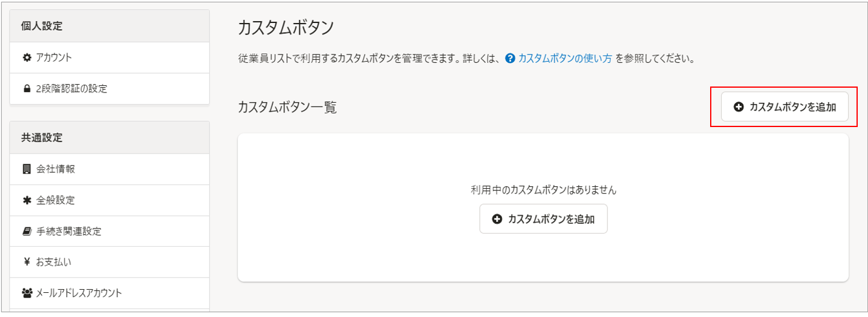Click the people icon for メールアドレスアカウント
The height and width of the screenshot is (317, 868).
[x=27, y=293]
